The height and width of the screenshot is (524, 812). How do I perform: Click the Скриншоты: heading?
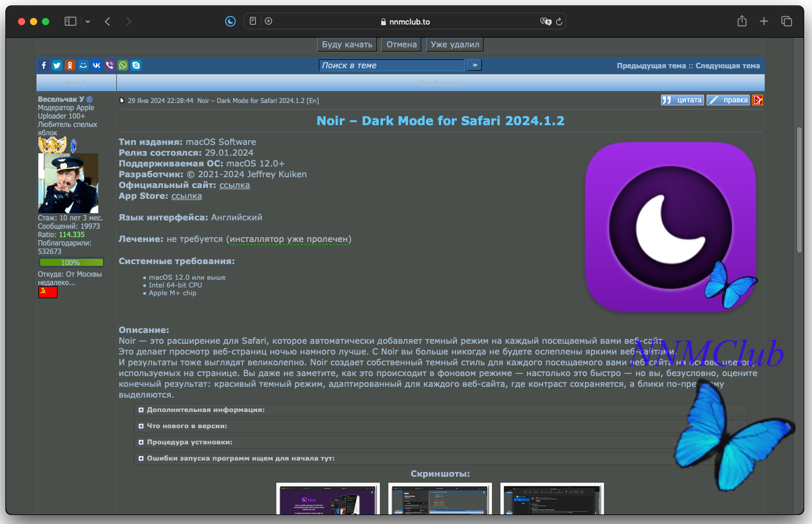click(440, 474)
